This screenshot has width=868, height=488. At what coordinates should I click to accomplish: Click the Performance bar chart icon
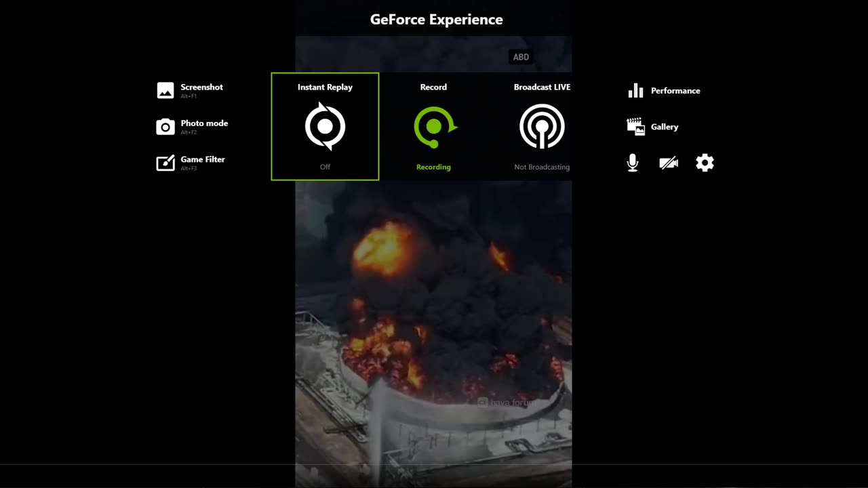635,91
